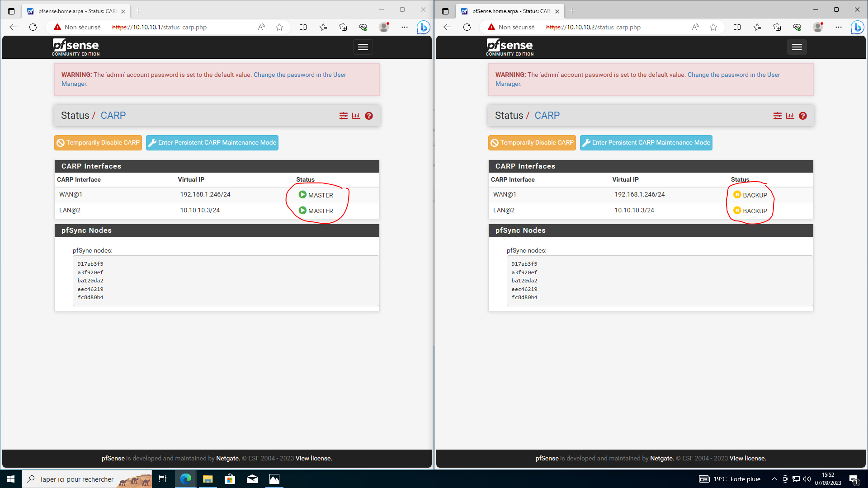Open browser settings ellipsis in right window
This screenshot has height=488, width=868.
(x=839, y=27)
